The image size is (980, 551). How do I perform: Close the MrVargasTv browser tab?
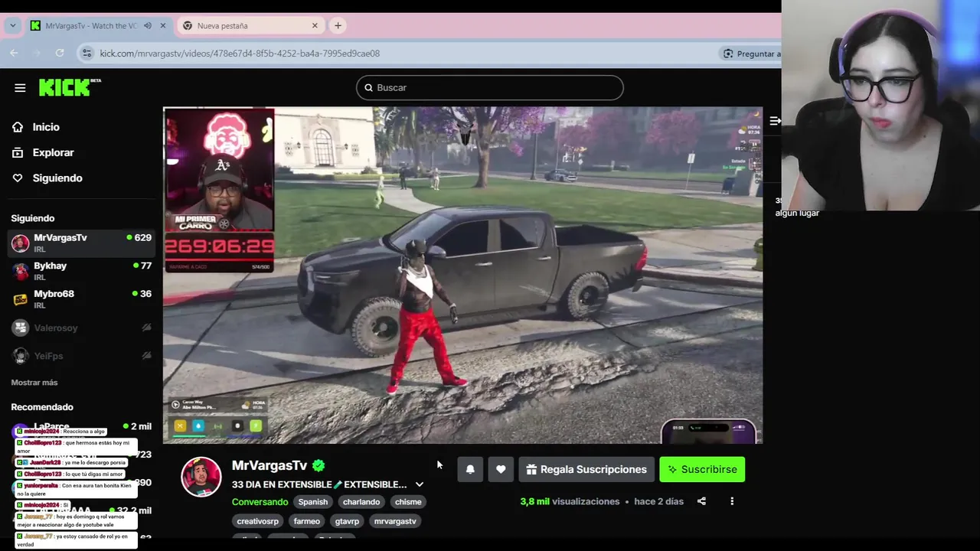click(162, 25)
